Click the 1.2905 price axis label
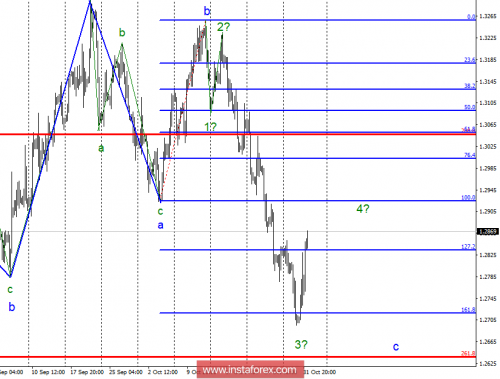The height and width of the screenshot is (379, 500). pos(488,211)
